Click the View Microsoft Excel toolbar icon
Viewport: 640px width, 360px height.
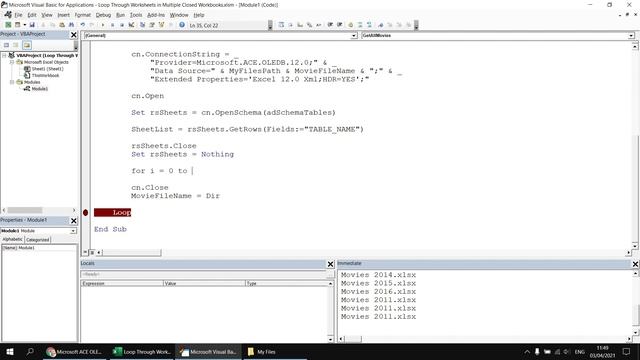(x=8, y=25)
